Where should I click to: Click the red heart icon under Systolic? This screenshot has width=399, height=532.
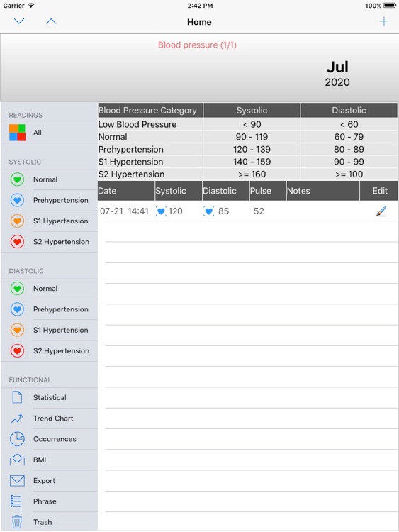pos(17,242)
